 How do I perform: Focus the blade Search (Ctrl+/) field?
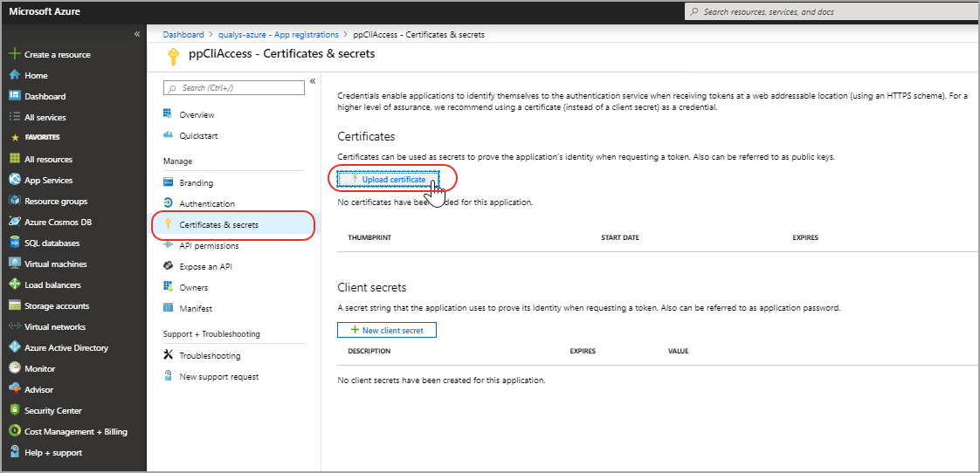(234, 88)
